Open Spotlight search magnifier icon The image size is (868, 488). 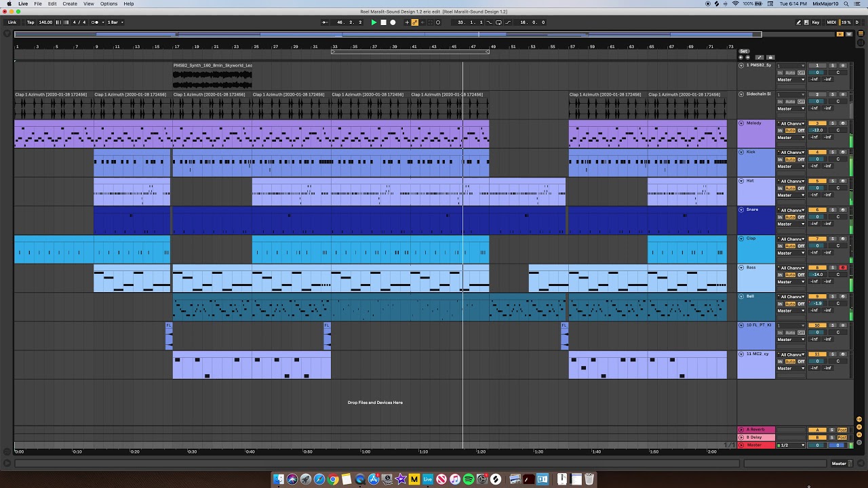[x=848, y=4]
